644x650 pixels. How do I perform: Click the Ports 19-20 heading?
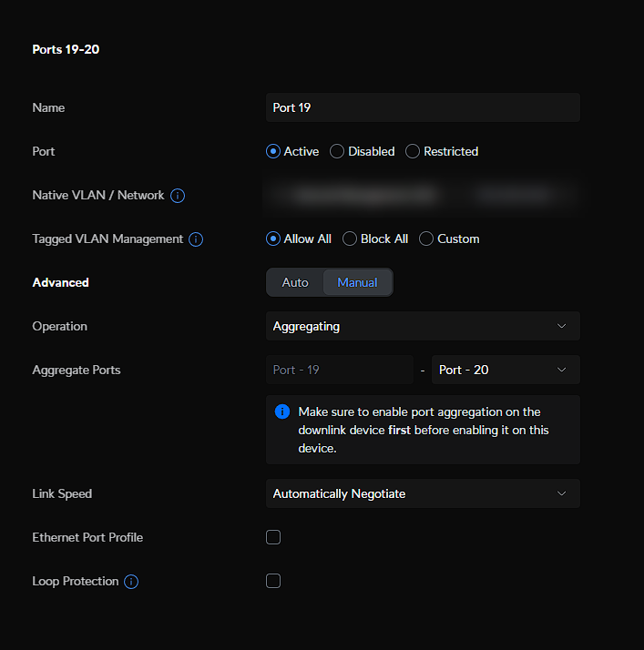(x=66, y=49)
